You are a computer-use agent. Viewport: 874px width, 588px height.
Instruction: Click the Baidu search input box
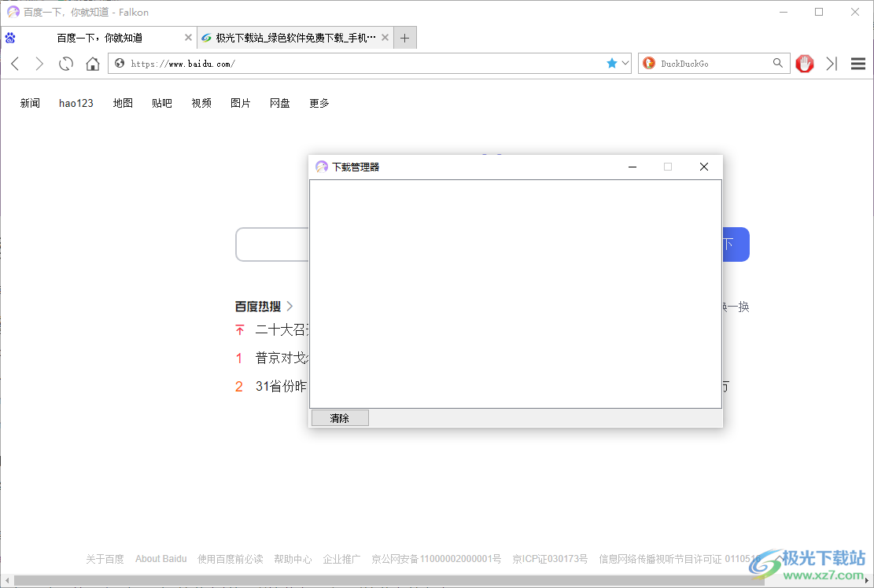pyautogui.click(x=272, y=244)
